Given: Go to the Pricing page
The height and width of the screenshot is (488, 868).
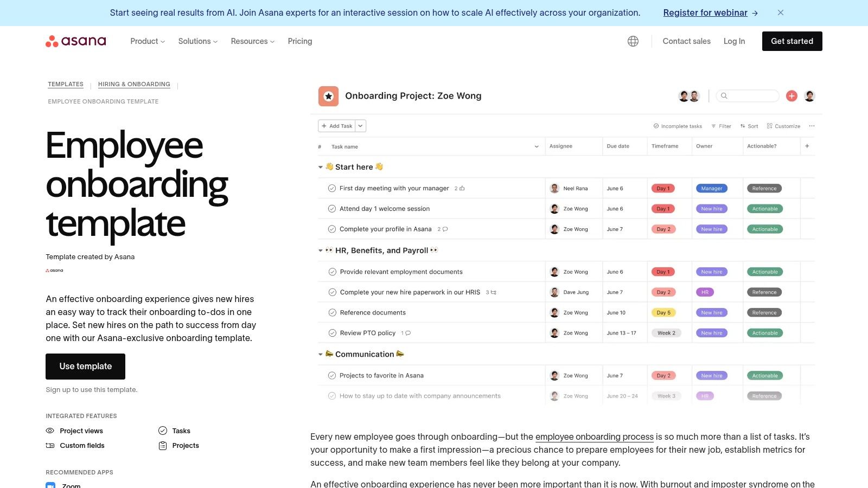Looking at the screenshot, I should click(x=300, y=41).
